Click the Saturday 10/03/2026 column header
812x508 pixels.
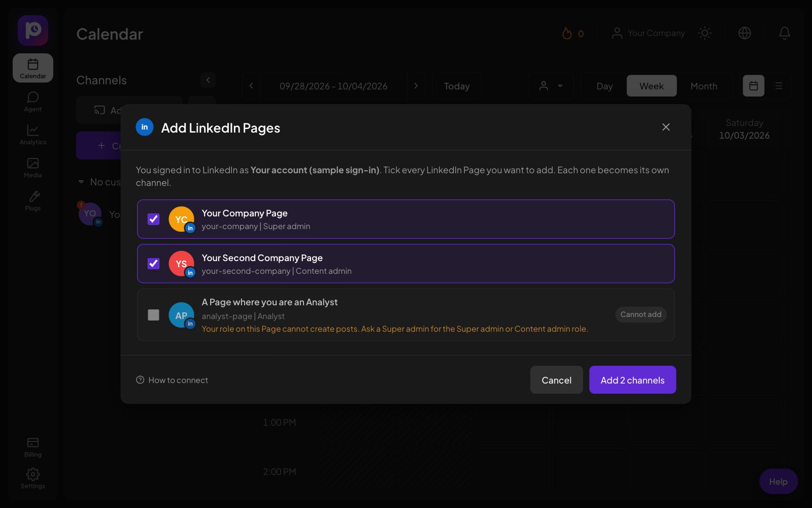744,129
